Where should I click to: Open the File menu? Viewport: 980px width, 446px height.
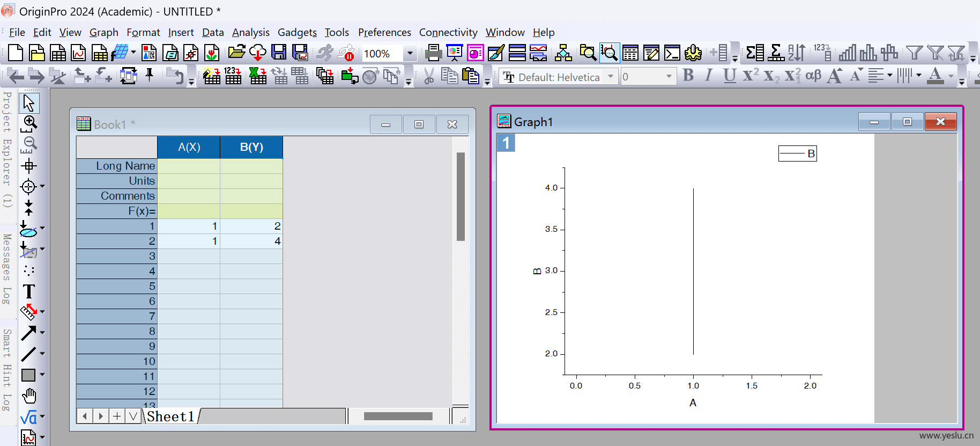coord(17,32)
